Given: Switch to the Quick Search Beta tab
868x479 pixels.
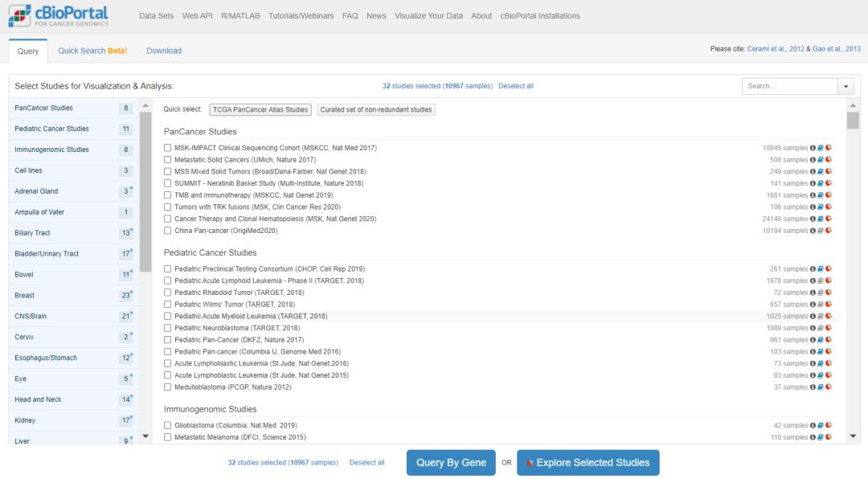Looking at the screenshot, I should tap(92, 51).
